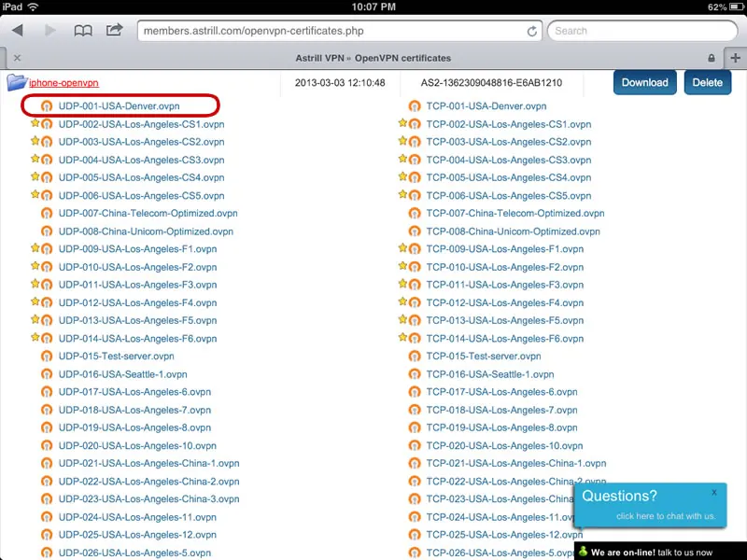The image size is (747, 560).
Task: Click star next to UDP-012-USA-Los-Angeles-F4.ovpn
Action: pyautogui.click(x=35, y=301)
